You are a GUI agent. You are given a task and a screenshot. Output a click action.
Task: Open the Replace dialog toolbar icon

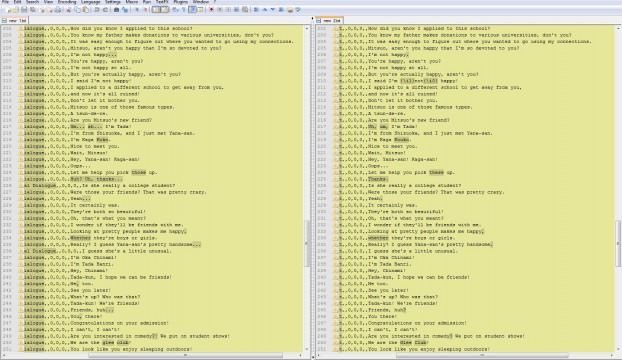tap(125, 10)
